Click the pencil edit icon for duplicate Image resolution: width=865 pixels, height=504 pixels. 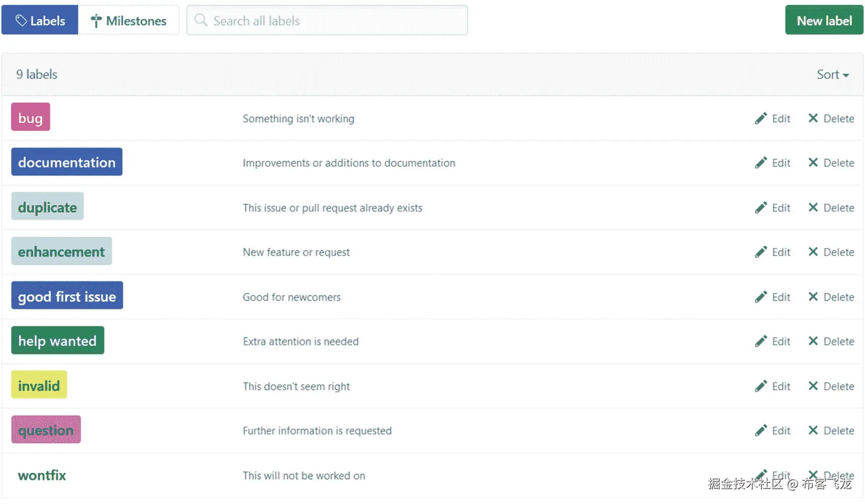(761, 208)
